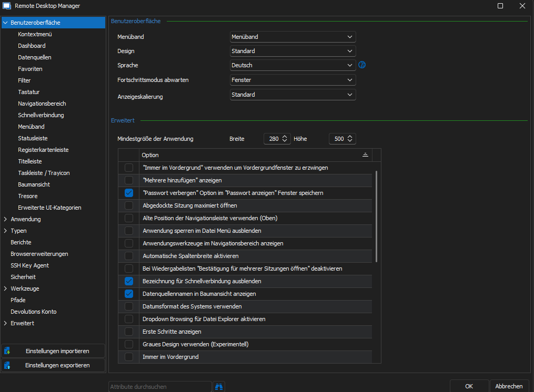The width and height of the screenshot is (534, 392).
Task: Click the sort indicator in Option header
Action: pyautogui.click(x=365, y=155)
